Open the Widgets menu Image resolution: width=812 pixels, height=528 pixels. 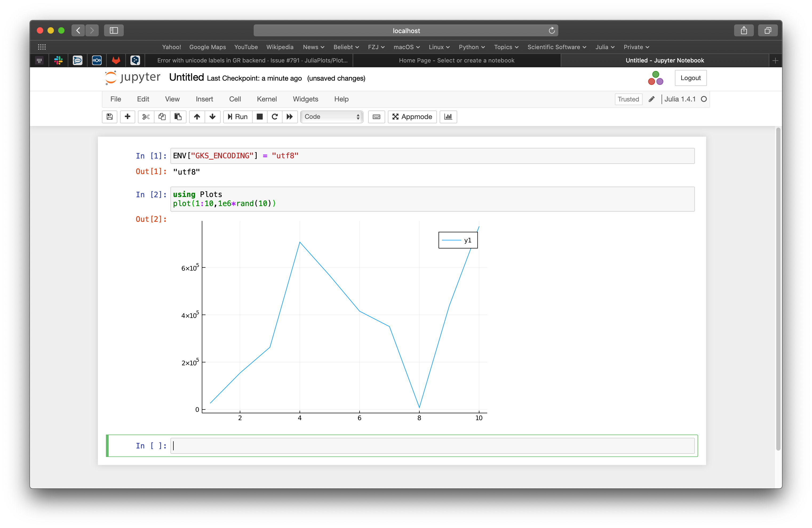pyautogui.click(x=305, y=99)
